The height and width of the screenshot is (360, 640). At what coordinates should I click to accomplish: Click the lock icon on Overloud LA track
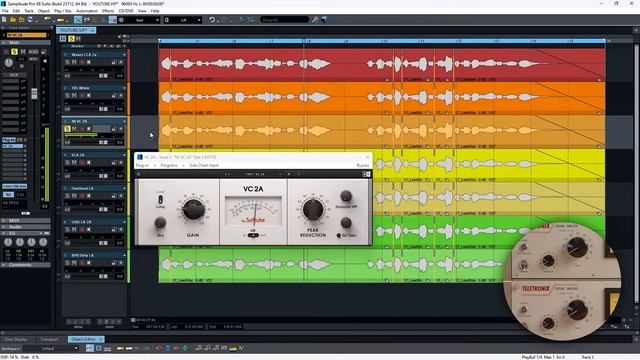coord(114,196)
